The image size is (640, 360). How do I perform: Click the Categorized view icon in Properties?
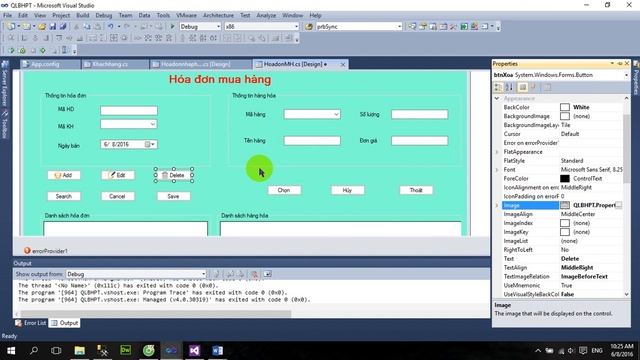[498, 87]
